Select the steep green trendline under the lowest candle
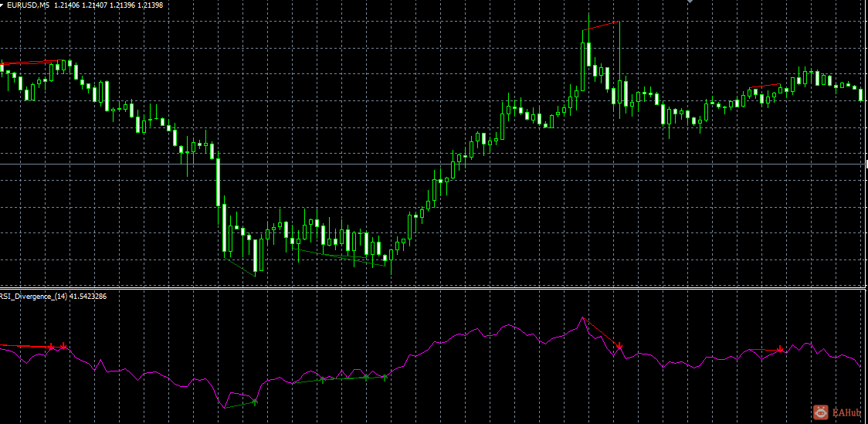This screenshot has width=868, height=424. [x=239, y=266]
